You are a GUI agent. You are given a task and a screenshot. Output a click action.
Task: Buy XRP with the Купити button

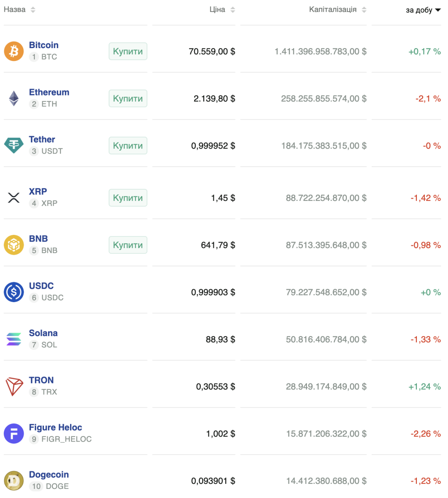pos(128,198)
